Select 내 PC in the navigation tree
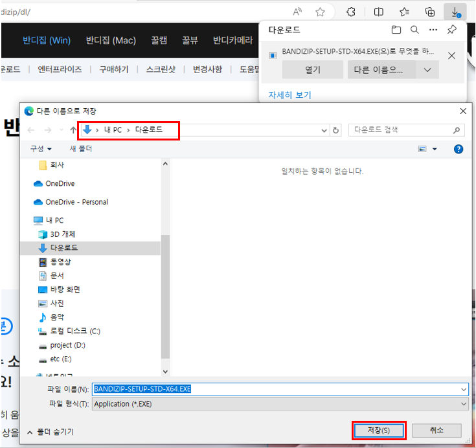This screenshot has width=476, height=448. tap(54, 220)
